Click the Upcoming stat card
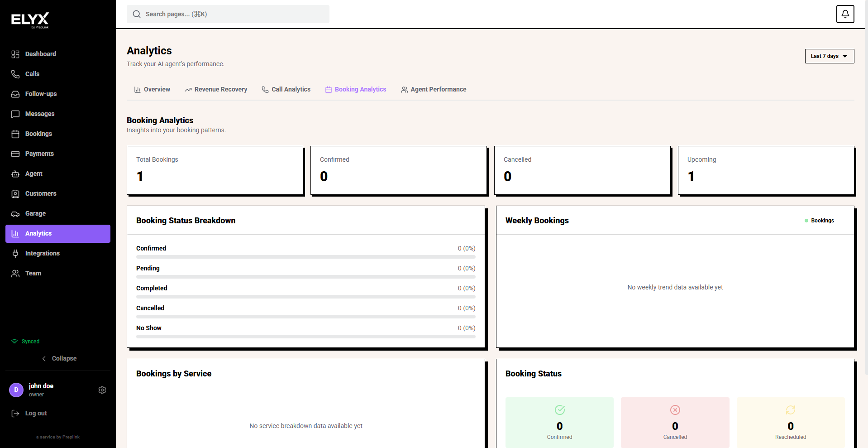The width and height of the screenshot is (868, 448). pos(766,170)
